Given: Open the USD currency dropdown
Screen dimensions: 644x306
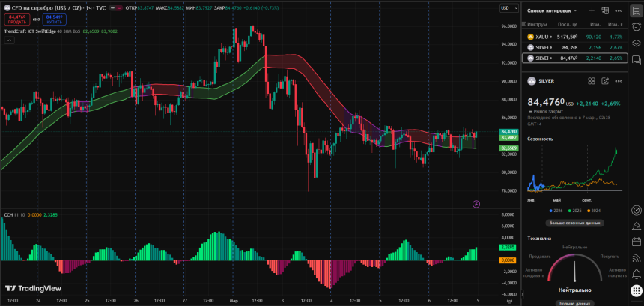Looking at the screenshot, I should 506,8.
